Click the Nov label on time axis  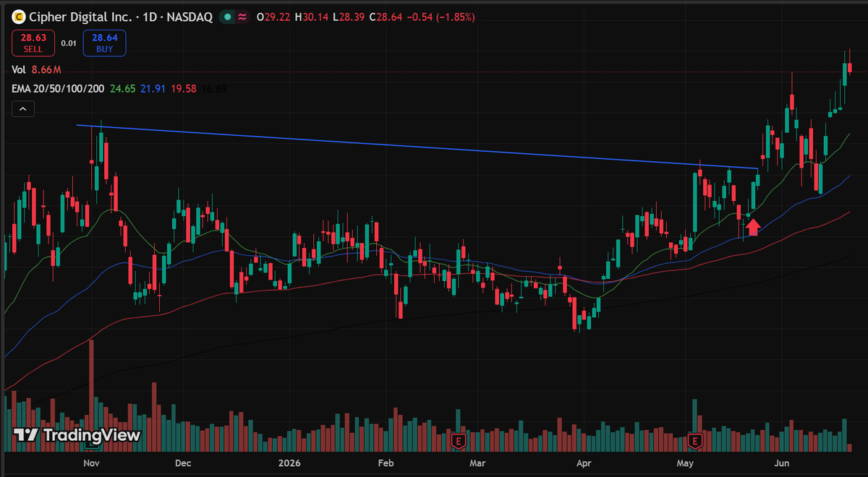click(x=91, y=462)
